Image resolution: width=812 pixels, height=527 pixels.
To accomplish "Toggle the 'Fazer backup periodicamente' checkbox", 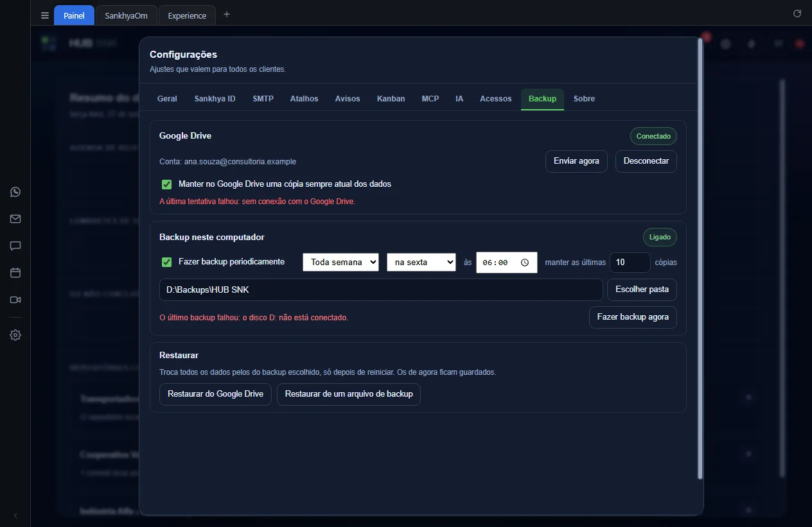I will coord(167,262).
